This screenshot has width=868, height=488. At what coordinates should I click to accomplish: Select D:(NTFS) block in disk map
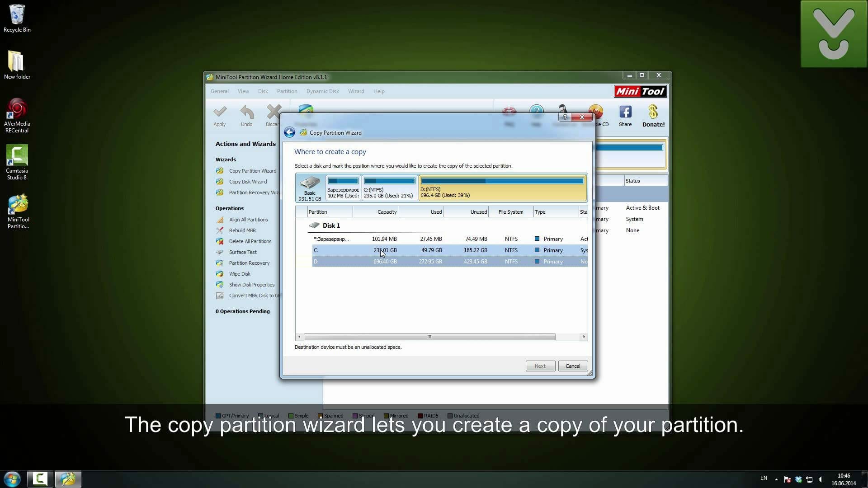tap(502, 188)
